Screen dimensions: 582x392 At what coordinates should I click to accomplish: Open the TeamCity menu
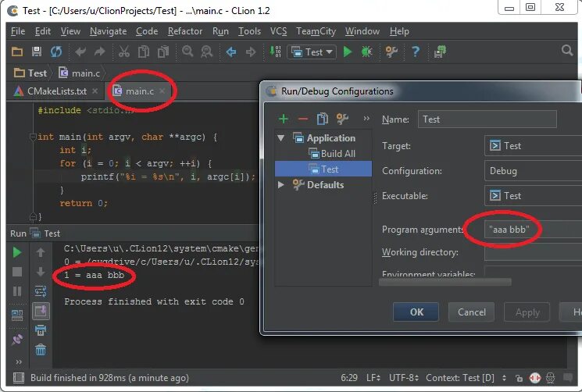316,31
